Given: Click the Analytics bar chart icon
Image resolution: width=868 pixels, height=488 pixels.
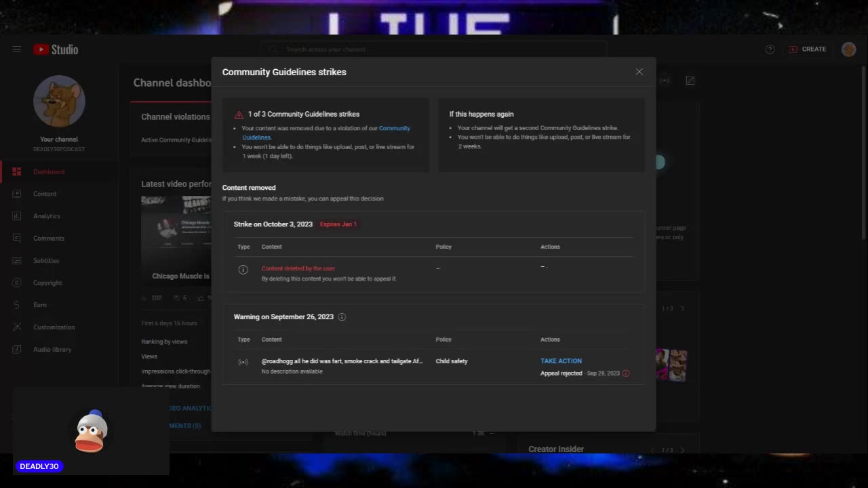Looking at the screenshot, I should 17,216.
